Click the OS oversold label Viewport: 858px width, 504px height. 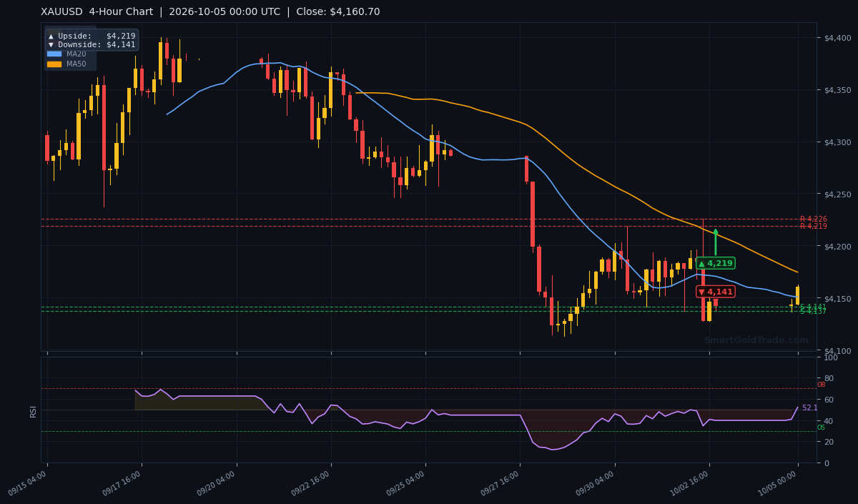point(821,428)
